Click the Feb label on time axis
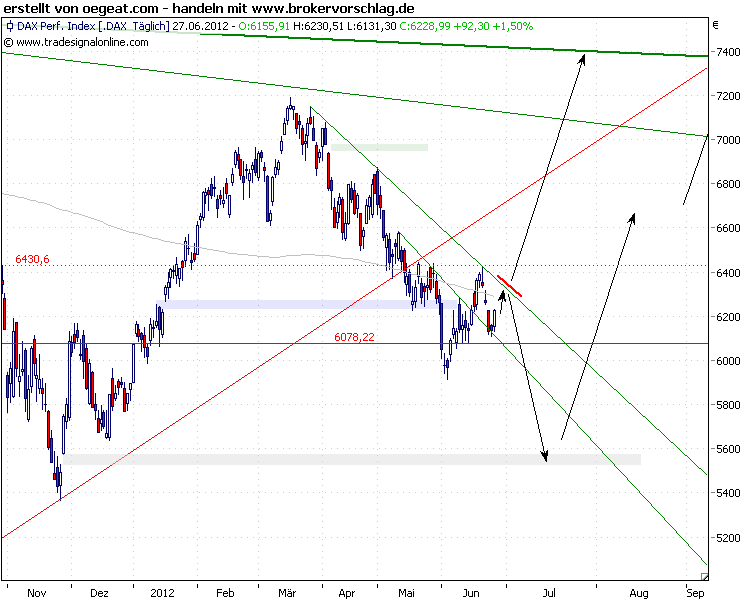The height and width of the screenshot is (600, 750). point(225,593)
